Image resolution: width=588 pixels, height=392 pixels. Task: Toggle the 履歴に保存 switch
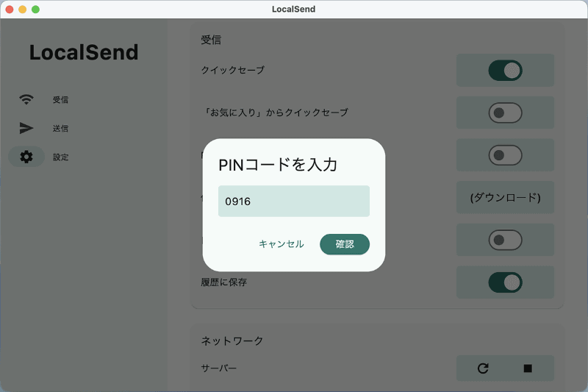505,282
